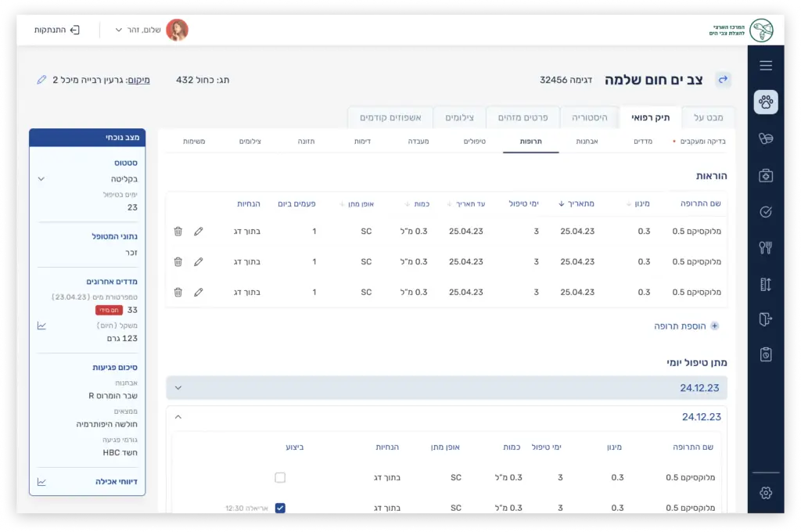Check the unchecked ביצוע checkbox
The height and width of the screenshot is (532, 801).
pos(280,477)
